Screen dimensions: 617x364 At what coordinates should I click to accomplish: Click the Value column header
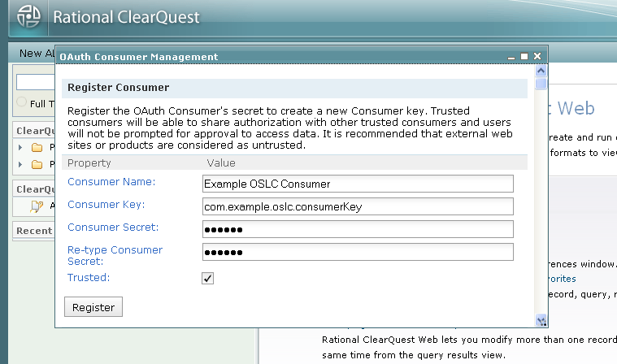pyautogui.click(x=221, y=162)
